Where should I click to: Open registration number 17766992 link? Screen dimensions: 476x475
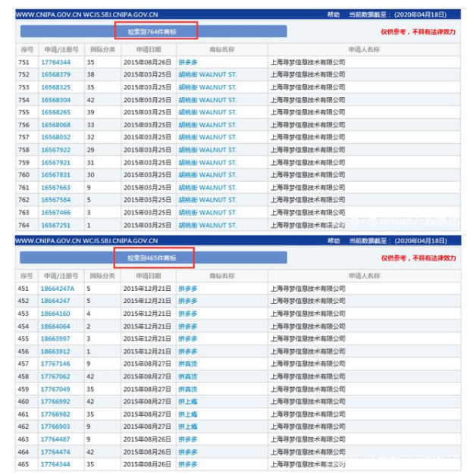55,402
